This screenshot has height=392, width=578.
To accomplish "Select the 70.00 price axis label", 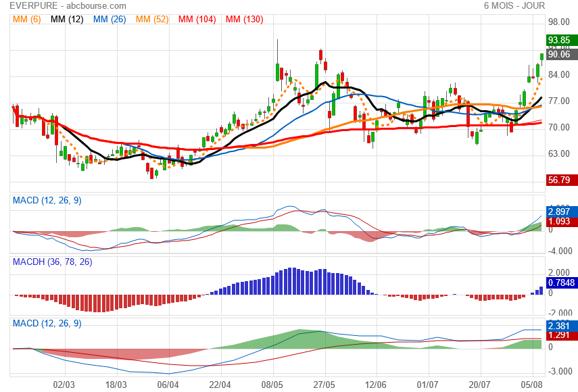I will pyautogui.click(x=559, y=128).
